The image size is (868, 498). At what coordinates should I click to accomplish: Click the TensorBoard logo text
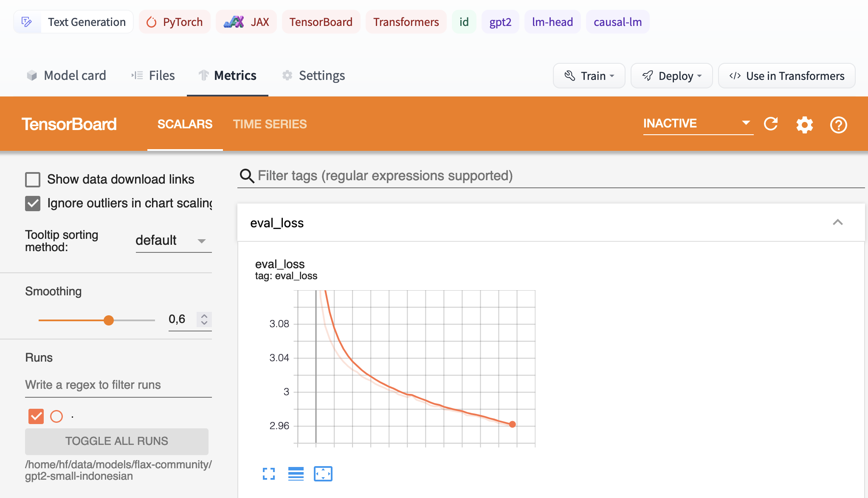69,124
